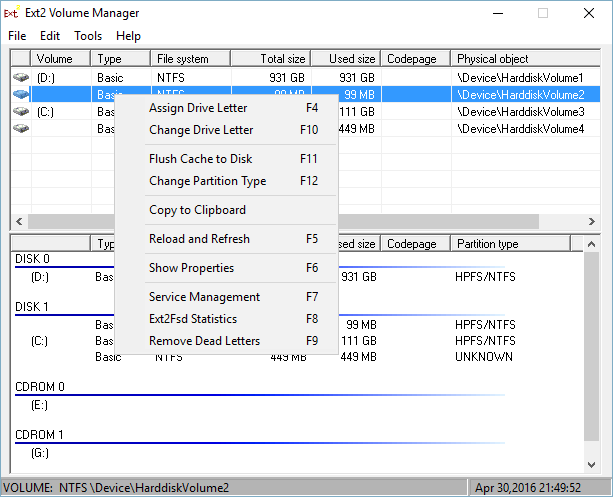
Task: Select the highlighted HarddiskVolume2 disk icon
Action: [x=21, y=94]
